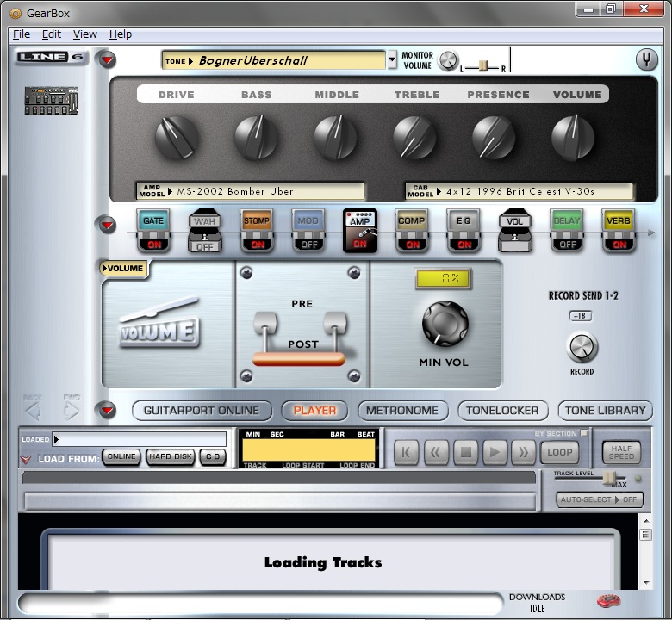Viewport: 672px width, 620px height.
Task: Toggle the STOMP ON switch
Action: [x=257, y=245]
